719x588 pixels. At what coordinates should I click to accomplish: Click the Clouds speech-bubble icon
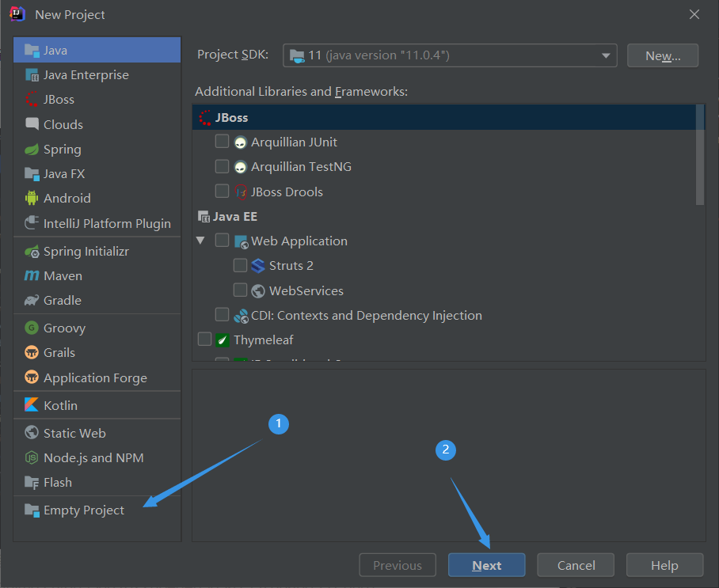click(32, 124)
